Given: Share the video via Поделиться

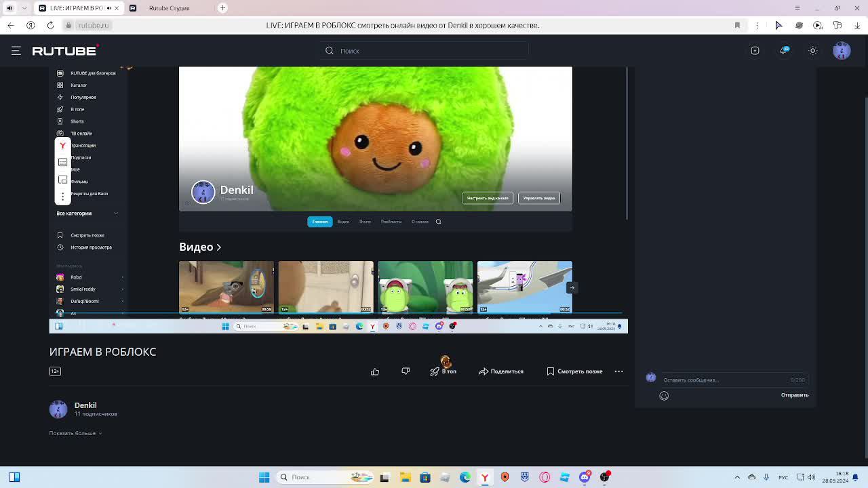Looking at the screenshot, I should pyautogui.click(x=501, y=371).
